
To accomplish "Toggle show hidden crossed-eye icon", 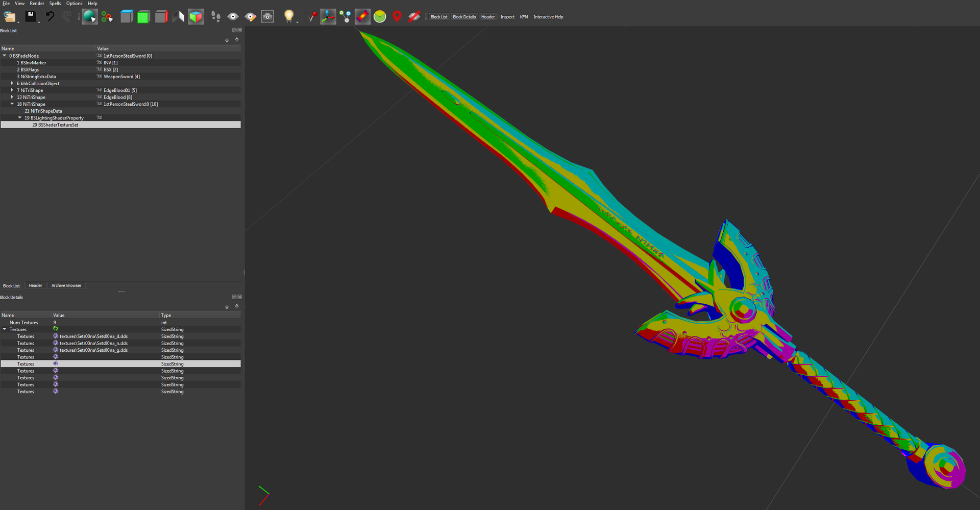I will point(414,17).
